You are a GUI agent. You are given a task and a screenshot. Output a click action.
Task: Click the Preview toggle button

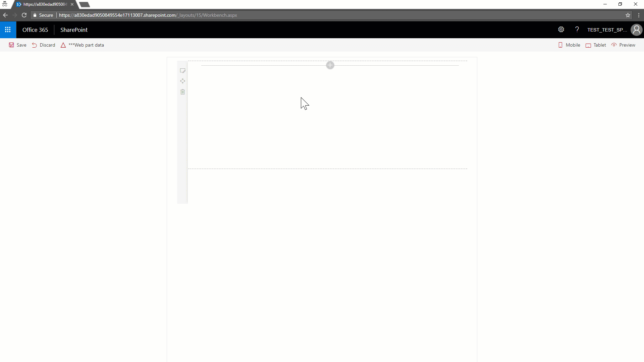[x=624, y=45]
